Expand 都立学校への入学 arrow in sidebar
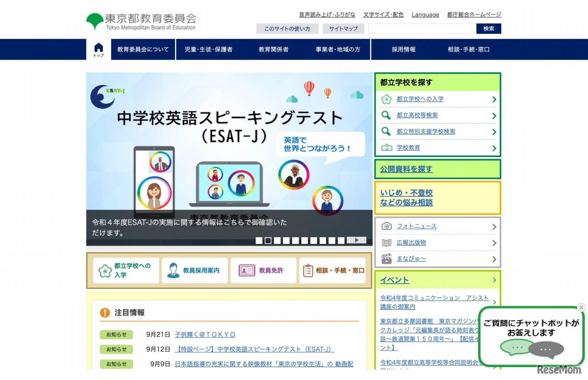The height and width of the screenshot is (380, 588). (494, 100)
